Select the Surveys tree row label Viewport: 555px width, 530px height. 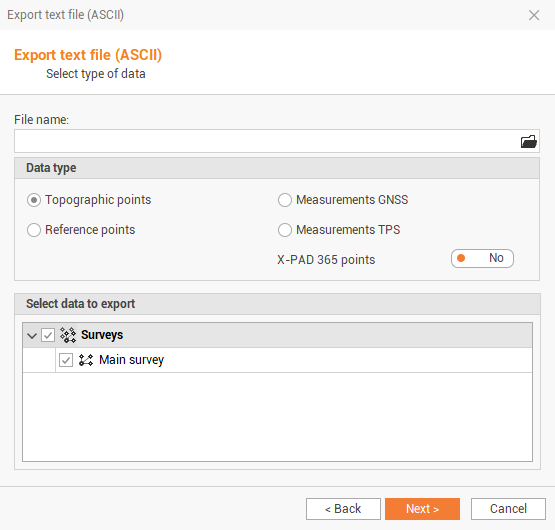tap(102, 335)
